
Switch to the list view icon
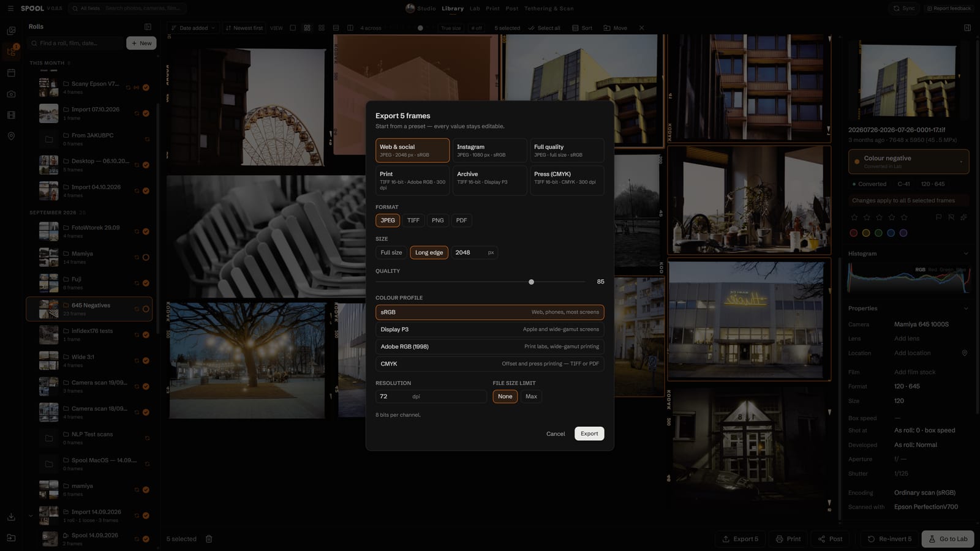336,28
